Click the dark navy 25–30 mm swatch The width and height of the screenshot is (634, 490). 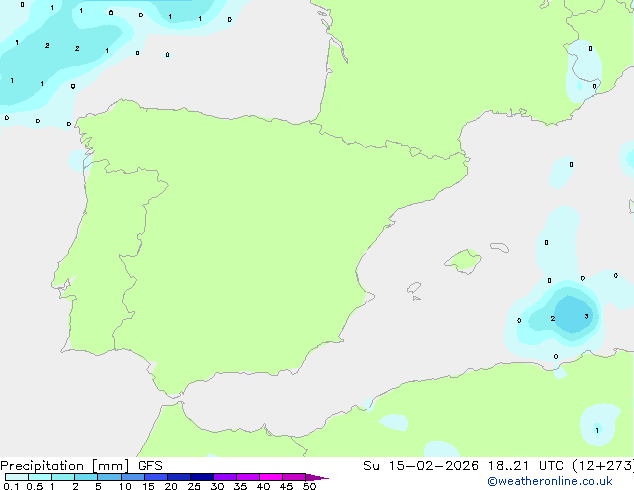click(201, 477)
